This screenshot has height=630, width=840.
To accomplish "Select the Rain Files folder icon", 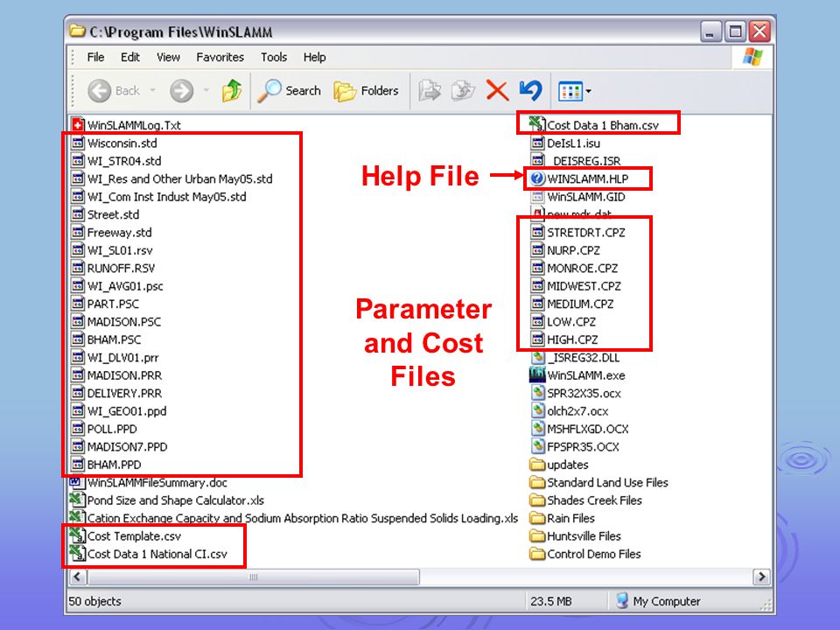I will (x=537, y=518).
